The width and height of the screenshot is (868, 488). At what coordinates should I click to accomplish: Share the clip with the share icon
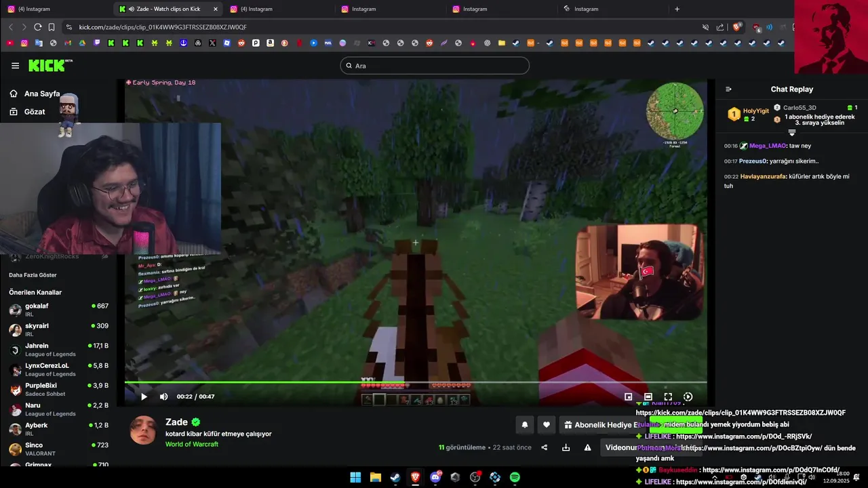(544, 447)
